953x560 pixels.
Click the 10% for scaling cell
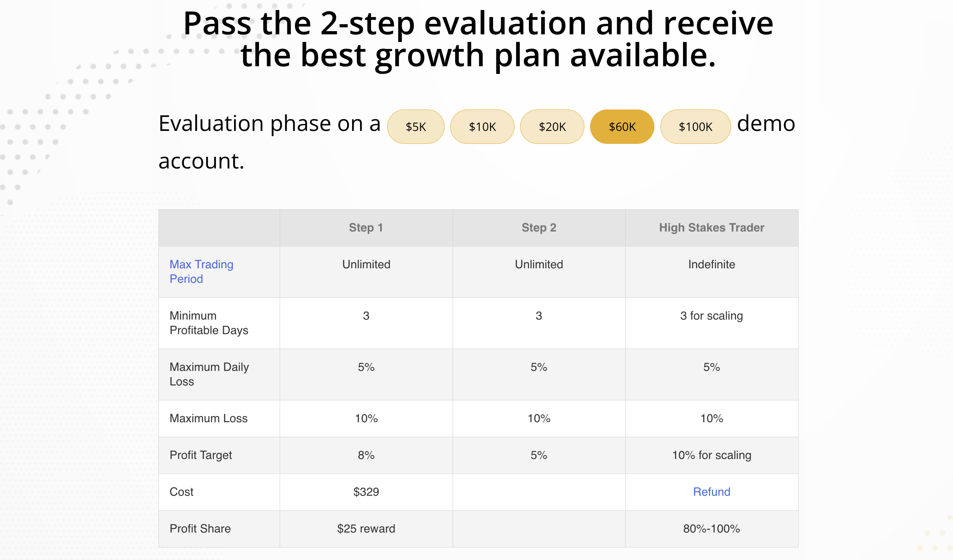pos(712,455)
